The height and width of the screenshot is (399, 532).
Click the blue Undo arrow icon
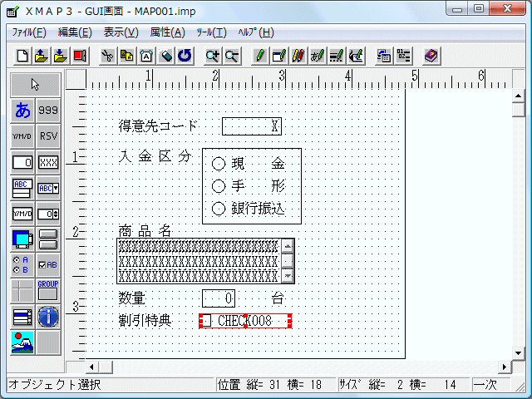[185, 56]
